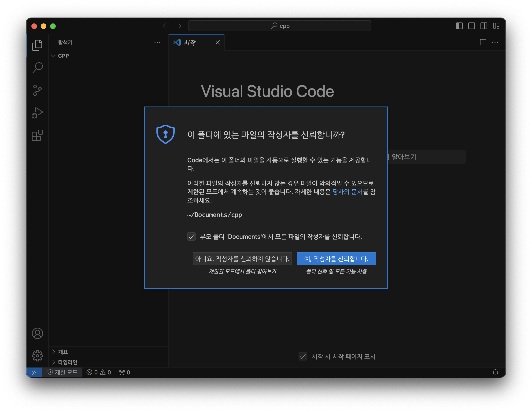
Task: Uncheck trust parent folder 'Documents' checkbox
Action: [192, 236]
